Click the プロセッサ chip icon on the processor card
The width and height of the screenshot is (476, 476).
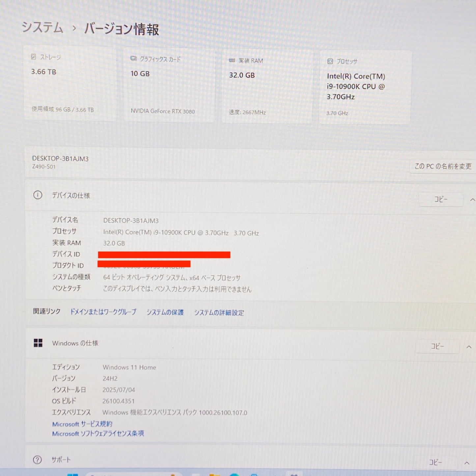click(x=329, y=61)
